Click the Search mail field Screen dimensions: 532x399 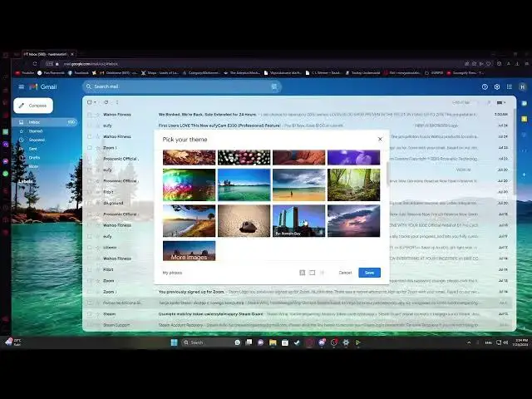click(181, 86)
